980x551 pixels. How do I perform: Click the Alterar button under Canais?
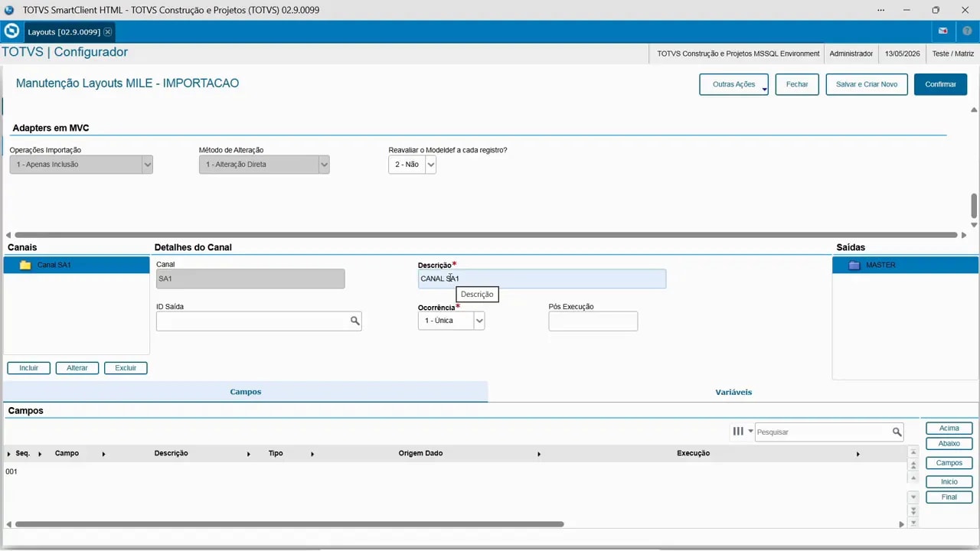click(77, 368)
